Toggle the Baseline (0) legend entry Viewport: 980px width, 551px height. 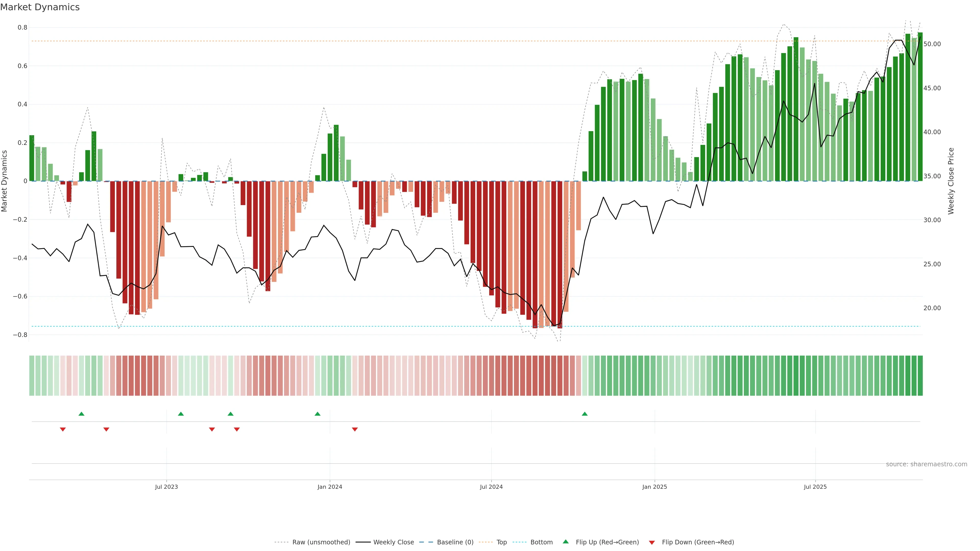[455, 542]
